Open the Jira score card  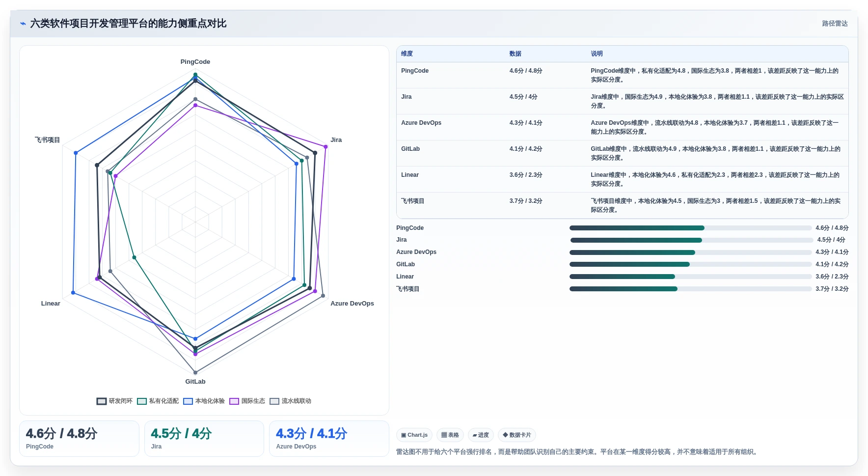click(204, 439)
